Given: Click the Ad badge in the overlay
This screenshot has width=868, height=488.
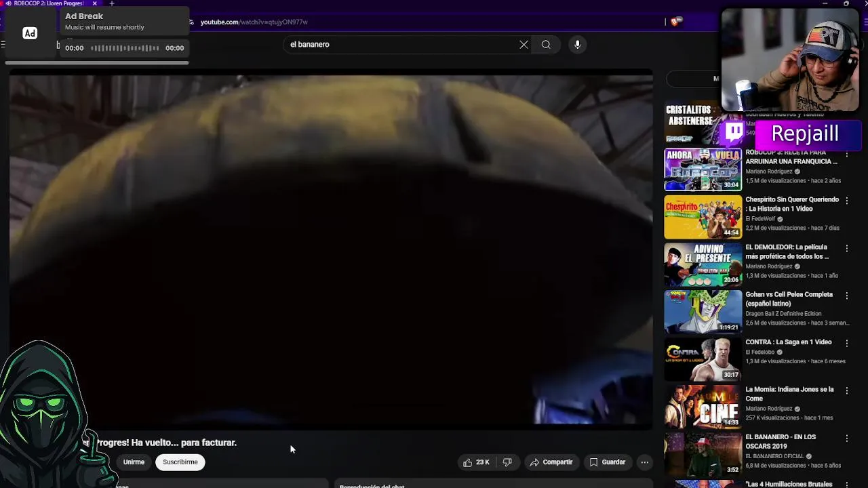Looking at the screenshot, I should click(30, 33).
